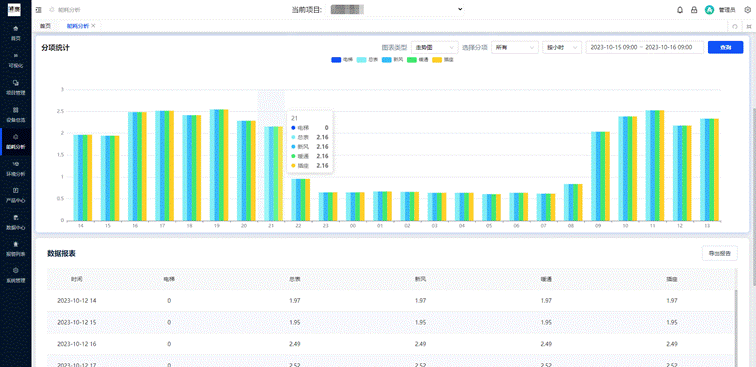The image size is (756, 367).
Task: Toggle the 新风 series in chart legend
Action: tap(392, 60)
